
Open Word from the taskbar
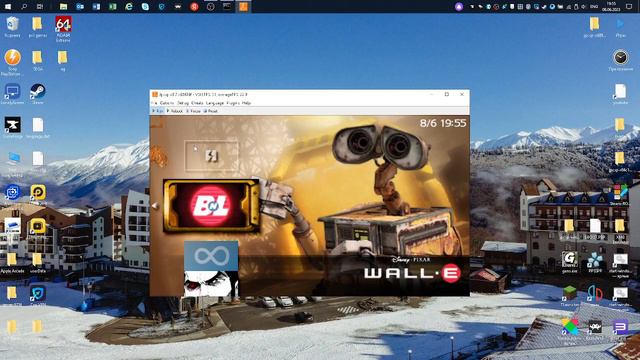pyautogui.click(x=96, y=7)
